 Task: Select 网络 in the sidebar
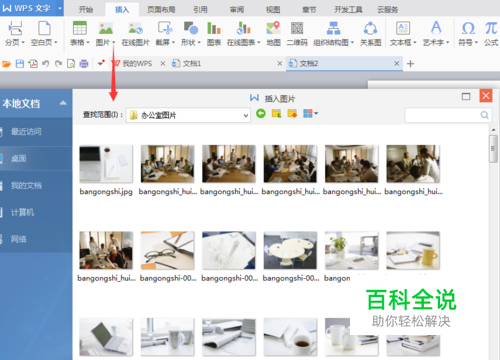click(x=36, y=239)
